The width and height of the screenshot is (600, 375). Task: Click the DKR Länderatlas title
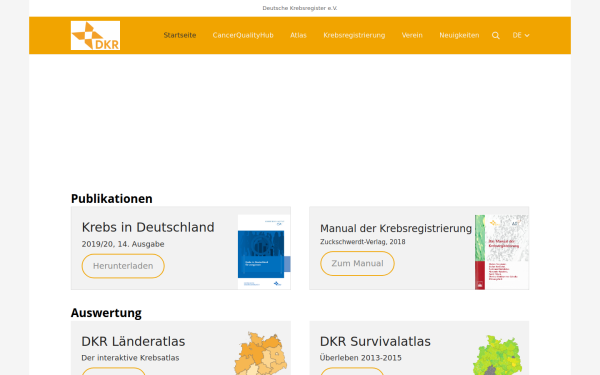(x=133, y=341)
